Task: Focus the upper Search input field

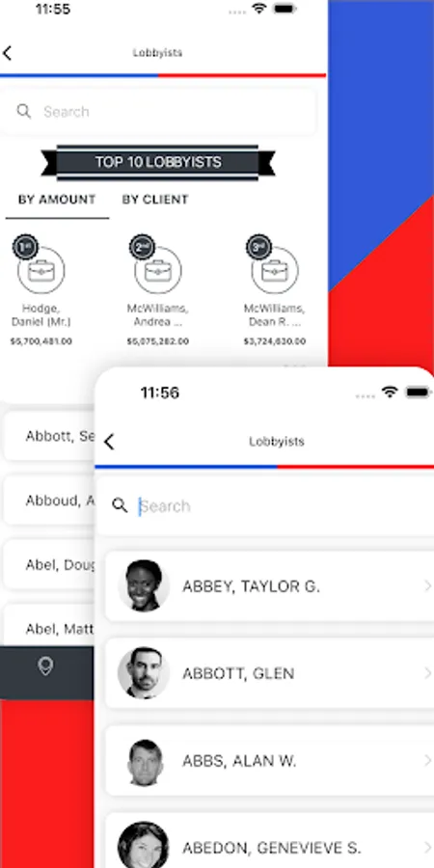Action: coord(158,111)
